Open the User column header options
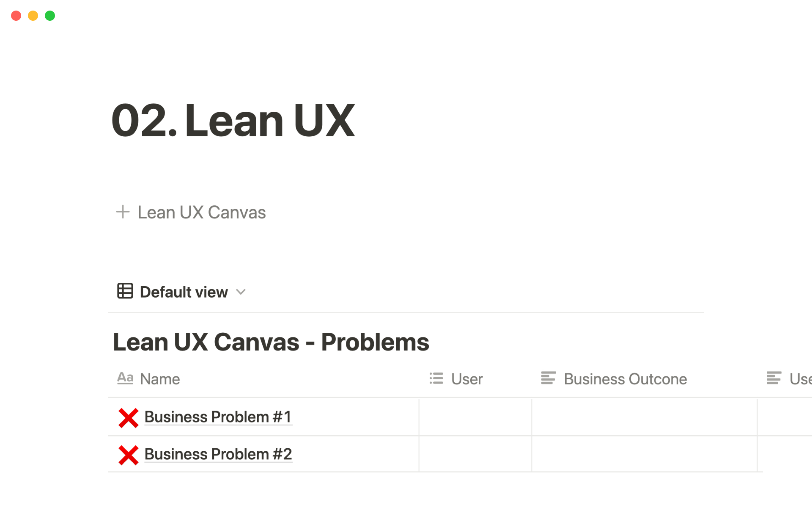 point(467,379)
